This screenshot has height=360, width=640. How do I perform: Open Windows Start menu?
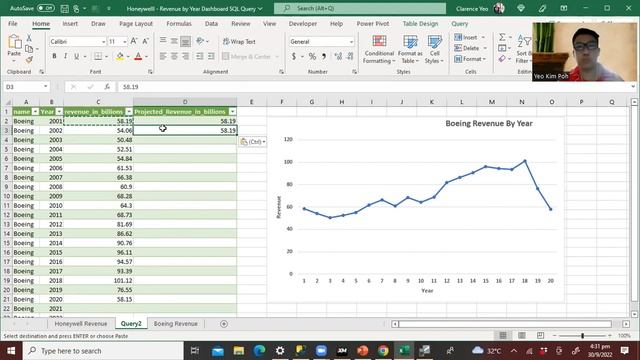[x=11, y=351]
